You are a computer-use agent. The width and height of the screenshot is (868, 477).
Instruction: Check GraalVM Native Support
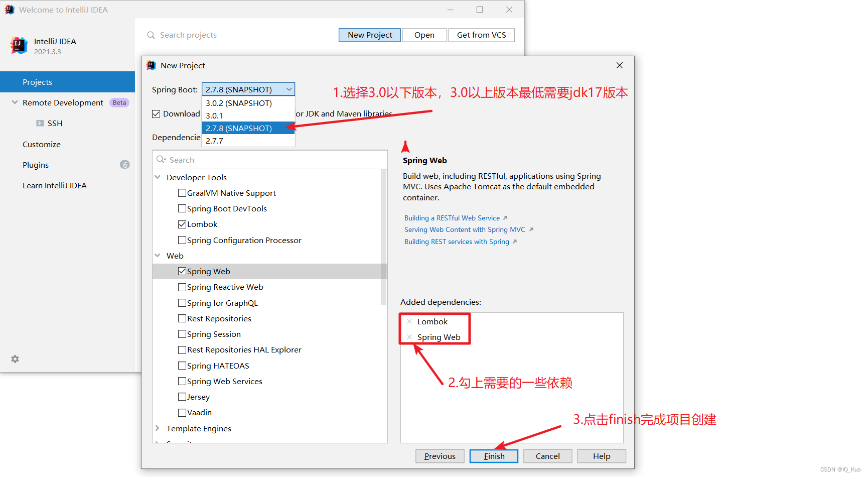(182, 193)
